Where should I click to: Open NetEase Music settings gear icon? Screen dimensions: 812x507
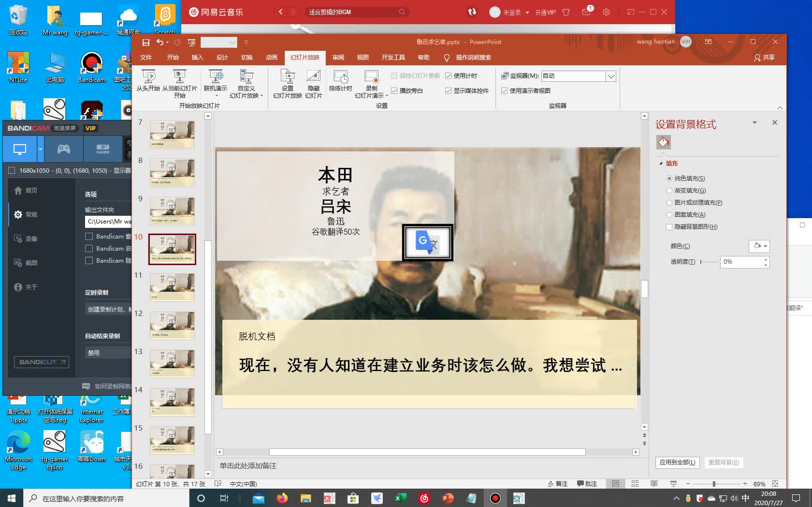pyautogui.click(x=606, y=12)
